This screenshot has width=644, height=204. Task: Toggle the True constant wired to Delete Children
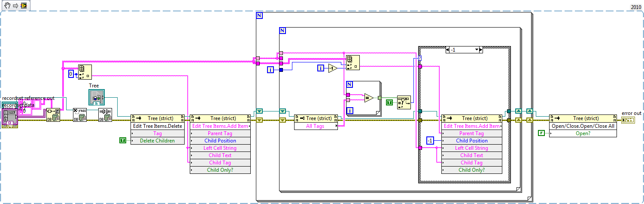tap(123, 140)
